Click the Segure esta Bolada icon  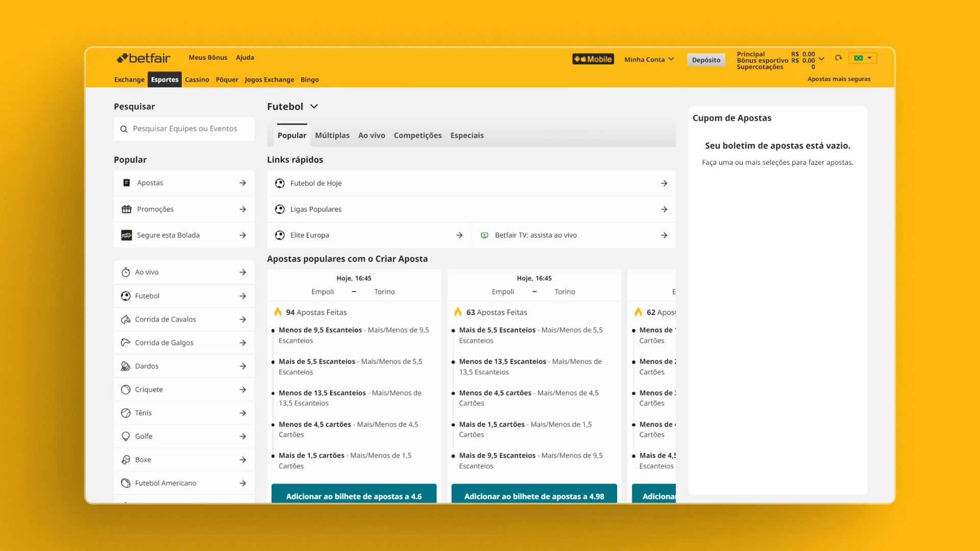(127, 235)
